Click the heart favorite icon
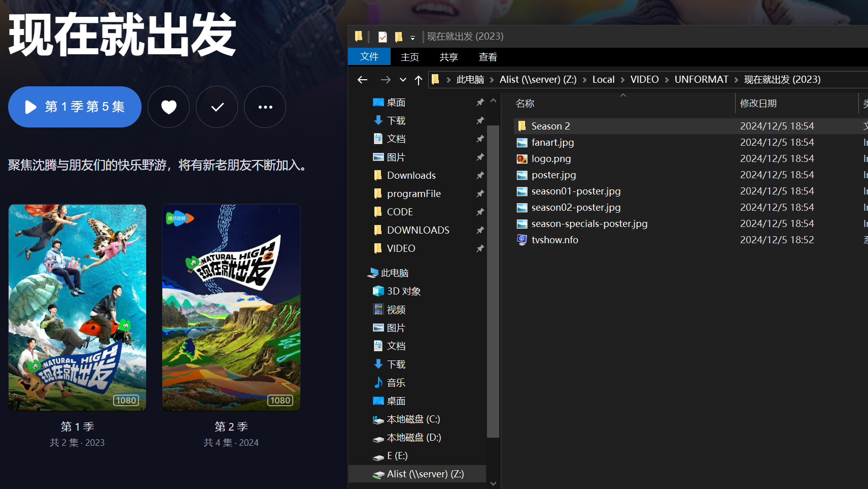Image resolution: width=868 pixels, height=489 pixels. 169,107
